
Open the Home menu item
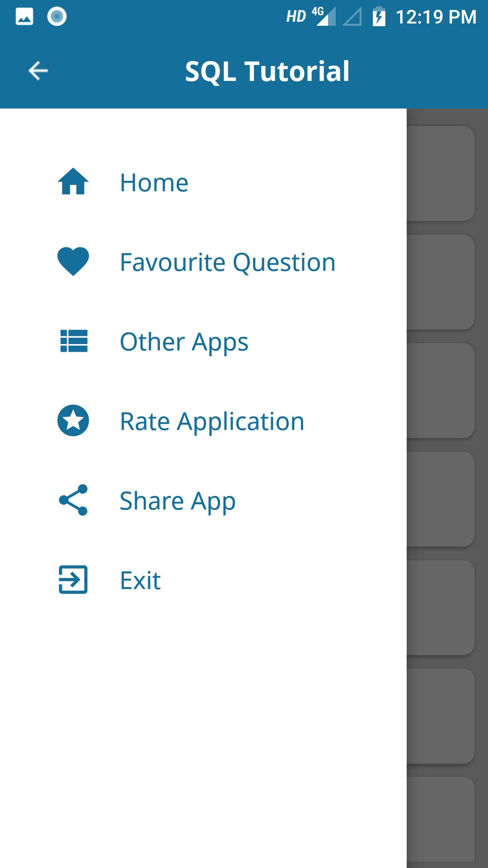(203, 182)
